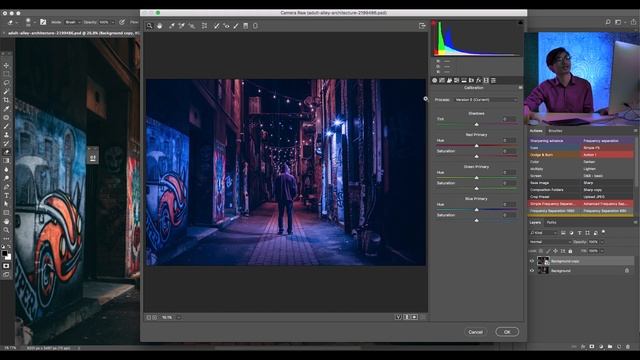The width and height of the screenshot is (640, 360).
Task: Open the layer Fill dropdown arrow
Action: pos(602,251)
